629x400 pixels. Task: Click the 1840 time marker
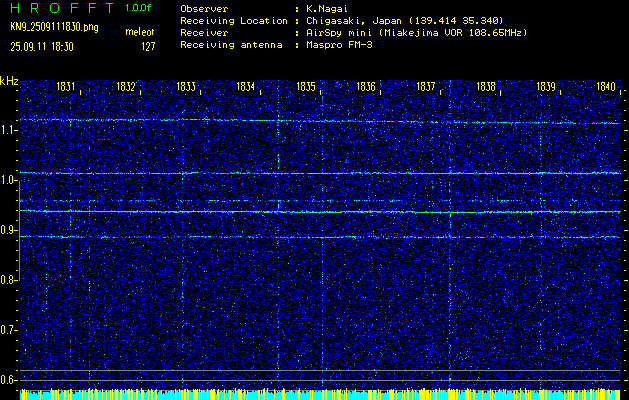[605, 86]
